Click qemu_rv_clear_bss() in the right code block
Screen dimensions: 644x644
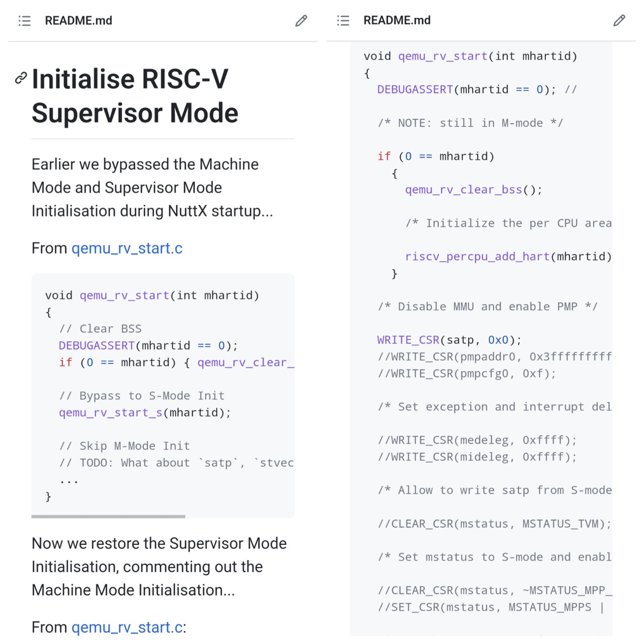(x=473, y=190)
